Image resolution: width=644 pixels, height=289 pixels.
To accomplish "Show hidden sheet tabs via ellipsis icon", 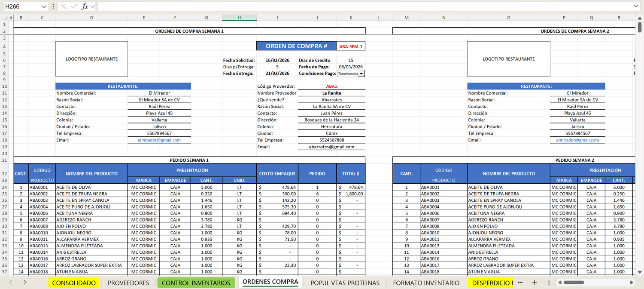I will click(x=520, y=283).
